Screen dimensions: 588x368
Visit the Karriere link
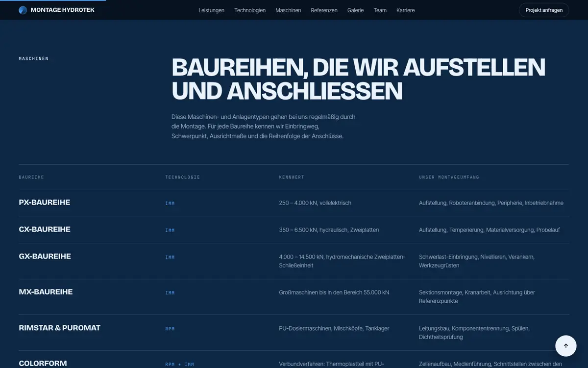[x=406, y=10]
